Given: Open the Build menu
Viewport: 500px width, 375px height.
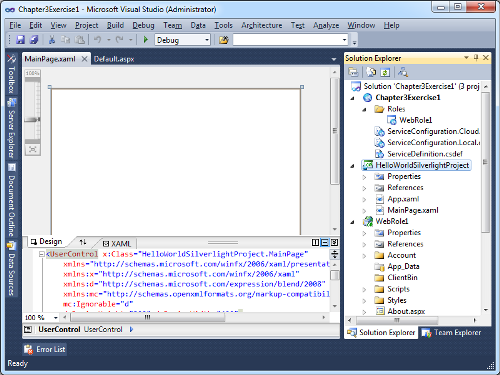Looking at the screenshot, I should click(x=115, y=25).
